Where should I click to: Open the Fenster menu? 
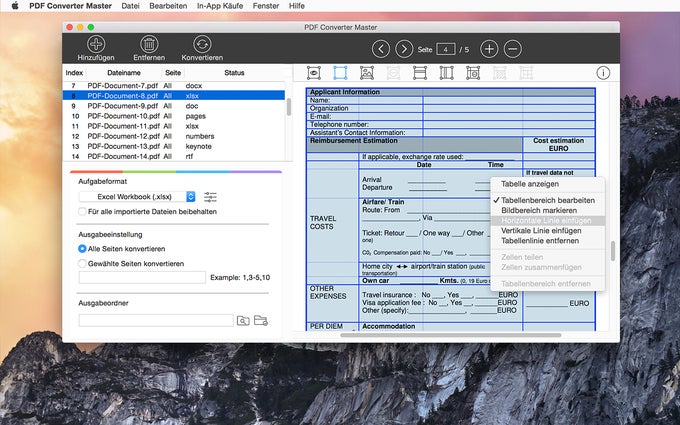pyautogui.click(x=266, y=6)
